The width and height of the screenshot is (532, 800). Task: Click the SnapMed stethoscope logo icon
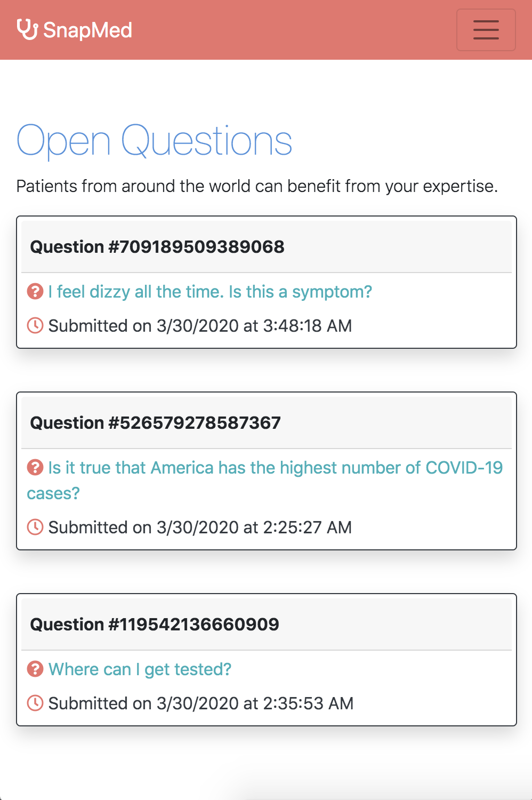(27, 29)
